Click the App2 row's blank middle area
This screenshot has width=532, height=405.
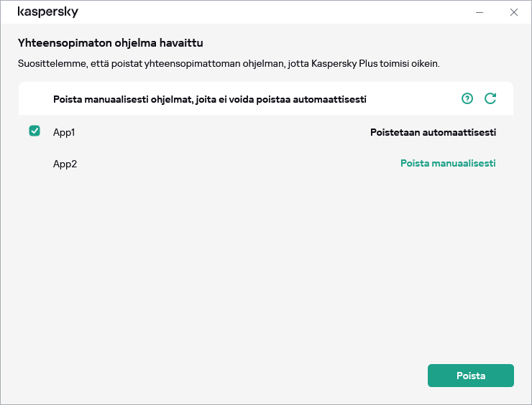237,164
